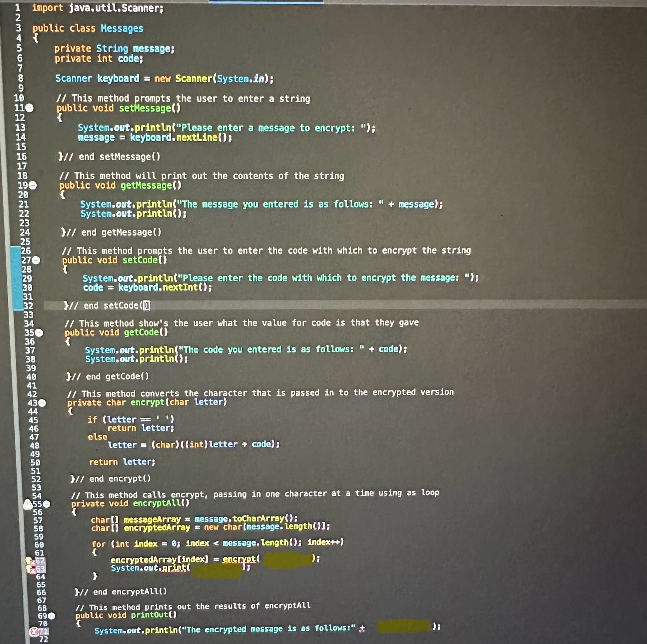Click the class name Messages on line 3
647x644 pixels.
click(122, 28)
